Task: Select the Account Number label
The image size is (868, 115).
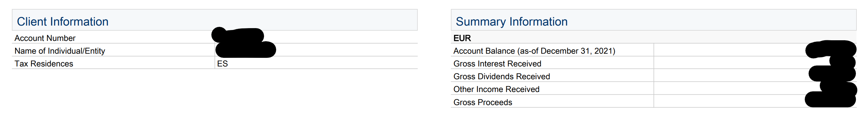Action: tap(45, 38)
